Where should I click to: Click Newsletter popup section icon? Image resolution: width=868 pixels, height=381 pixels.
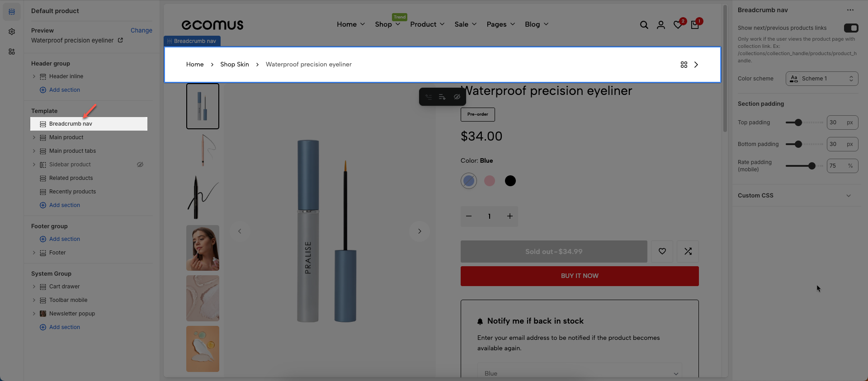click(x=43, y=314)
